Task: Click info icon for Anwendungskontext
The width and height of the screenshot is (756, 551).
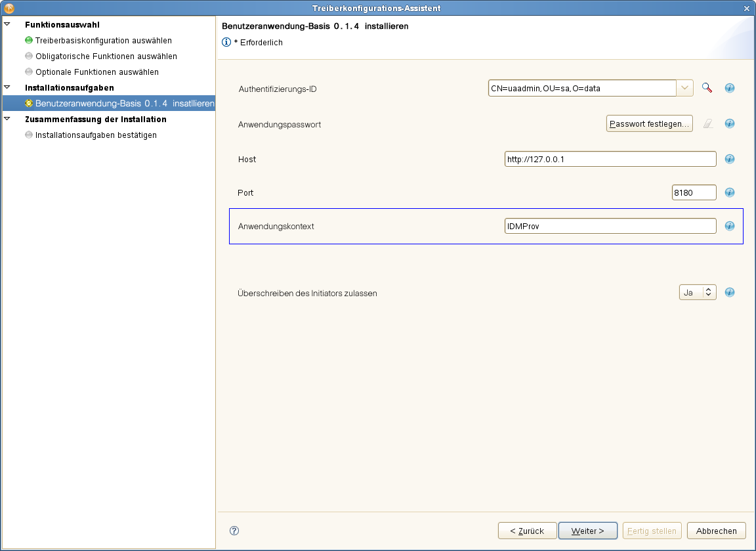Action: coord(729,226)
